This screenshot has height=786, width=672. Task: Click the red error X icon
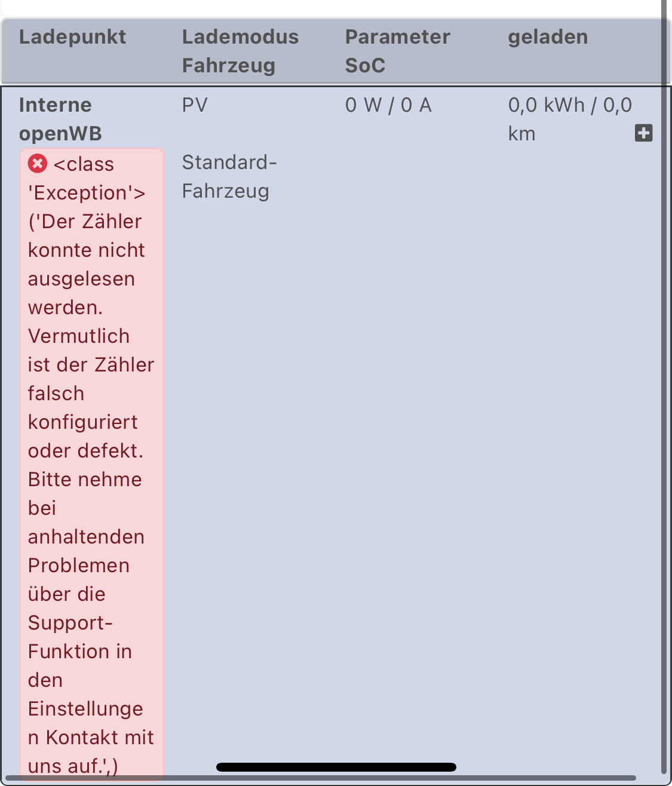click(x=37, y=163)
